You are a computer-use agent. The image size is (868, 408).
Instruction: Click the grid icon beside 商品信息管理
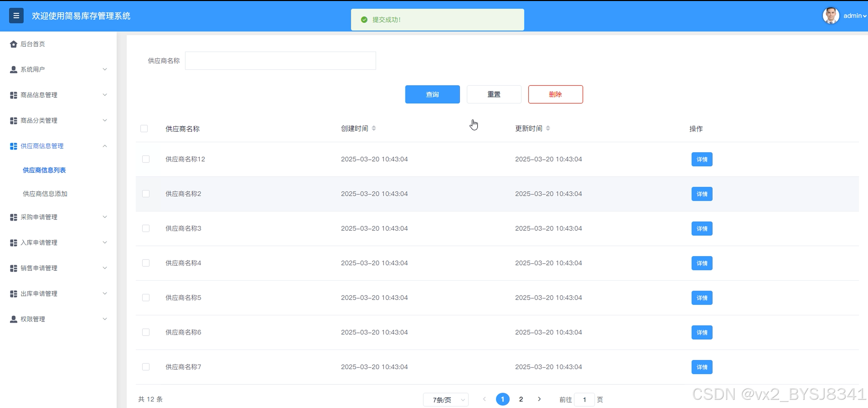(x=13, y=95)
